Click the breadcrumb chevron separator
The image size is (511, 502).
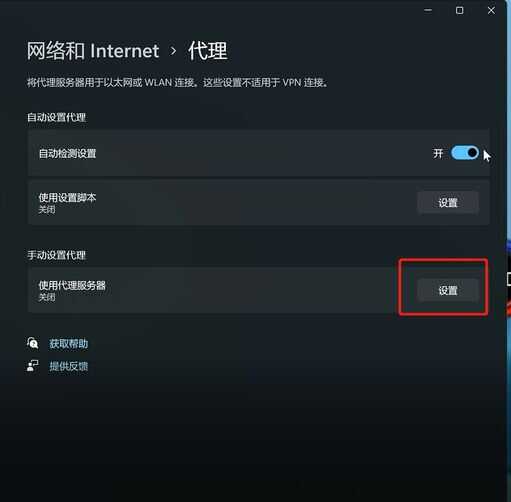[x=173, y=51]
